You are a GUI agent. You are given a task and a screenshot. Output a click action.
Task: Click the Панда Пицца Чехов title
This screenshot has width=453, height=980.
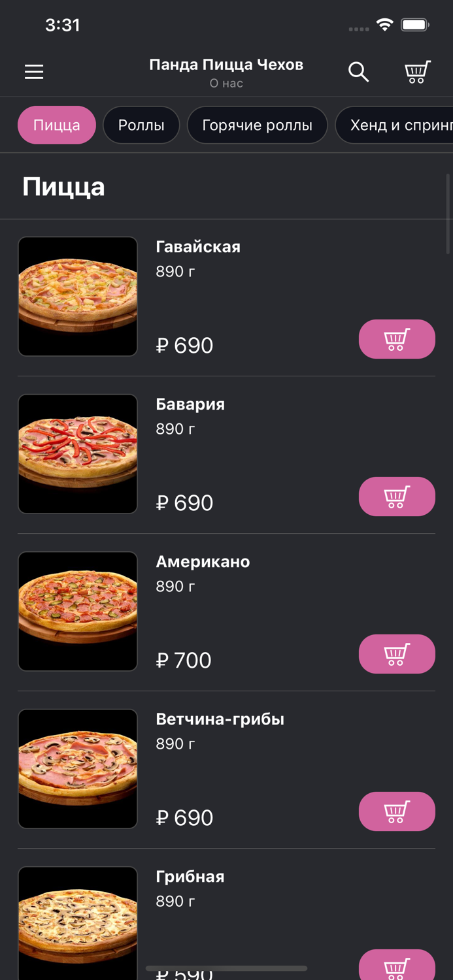tap(226, 65)
